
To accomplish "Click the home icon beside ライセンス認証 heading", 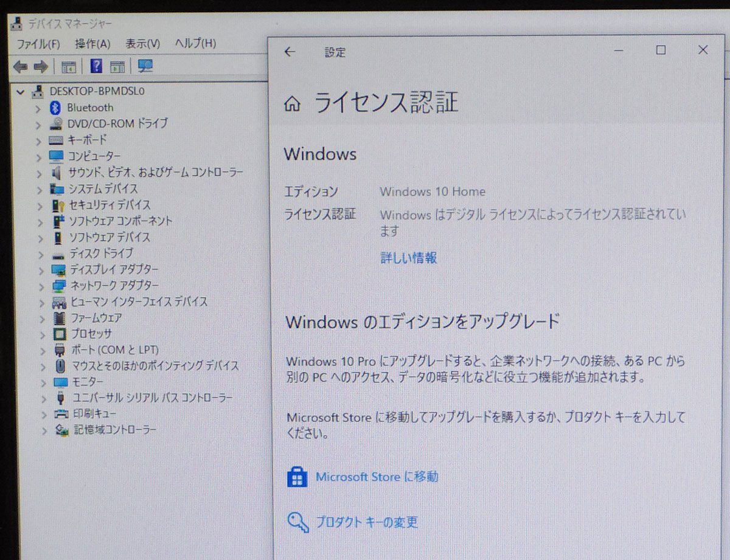I will (292, 104).
